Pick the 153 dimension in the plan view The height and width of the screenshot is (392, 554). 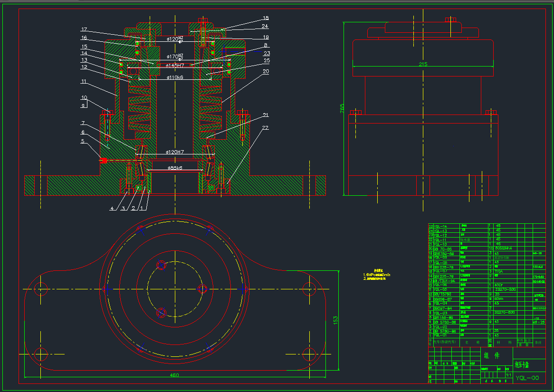(x=335, y=320)
